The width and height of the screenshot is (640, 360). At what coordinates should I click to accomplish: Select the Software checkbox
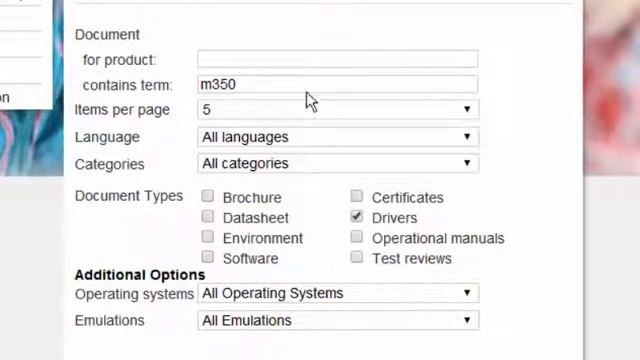tap(207, 257)
